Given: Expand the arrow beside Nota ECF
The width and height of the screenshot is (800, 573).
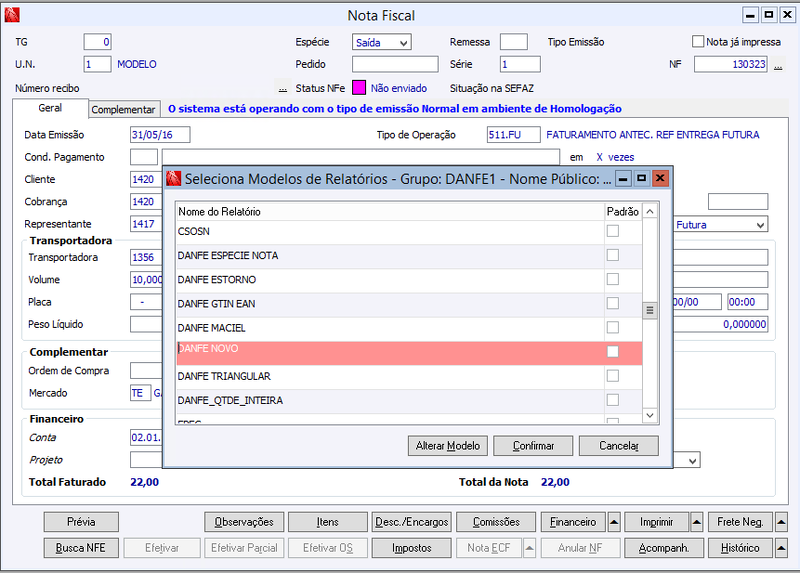Looking at the screenshot, I should pyautogui.click(x=529, y=548).
